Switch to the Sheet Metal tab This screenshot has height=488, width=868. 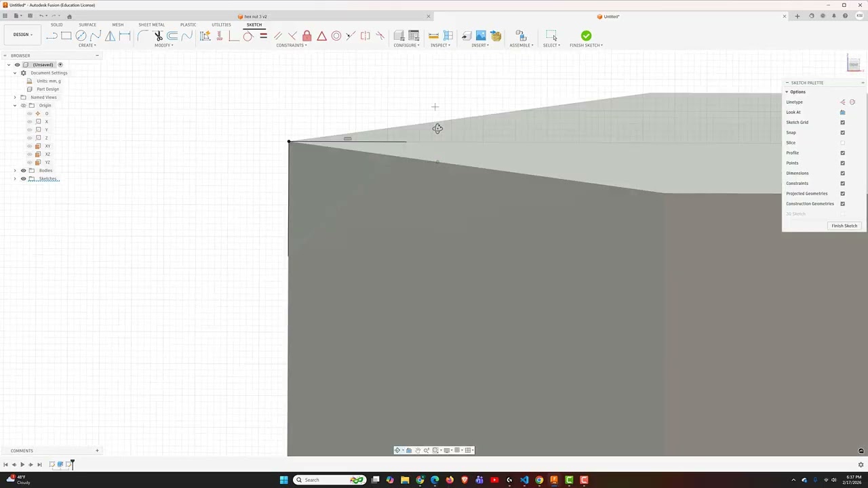tap(151, 25)
